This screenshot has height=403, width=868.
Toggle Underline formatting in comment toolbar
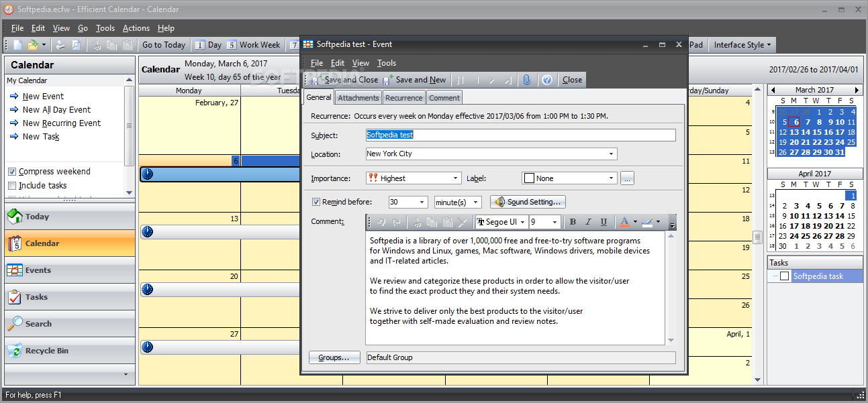pyautogui.click(x=604, y=222)
